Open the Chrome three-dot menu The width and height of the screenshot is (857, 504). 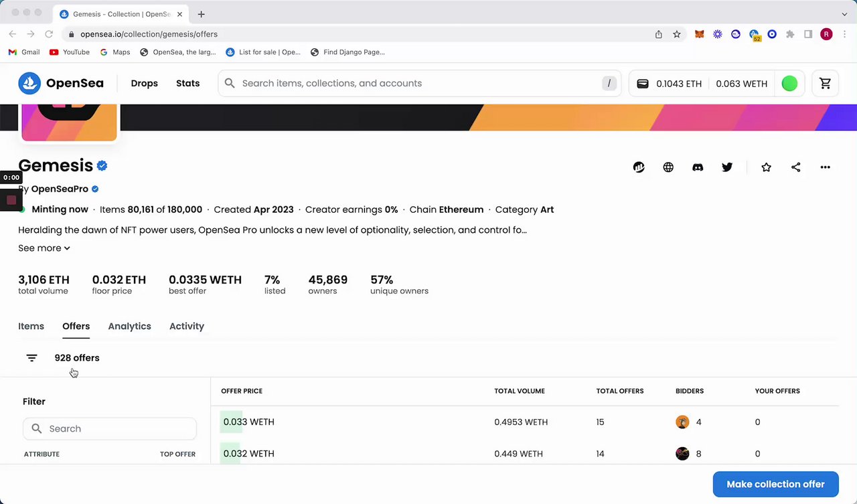pos(844,34)
